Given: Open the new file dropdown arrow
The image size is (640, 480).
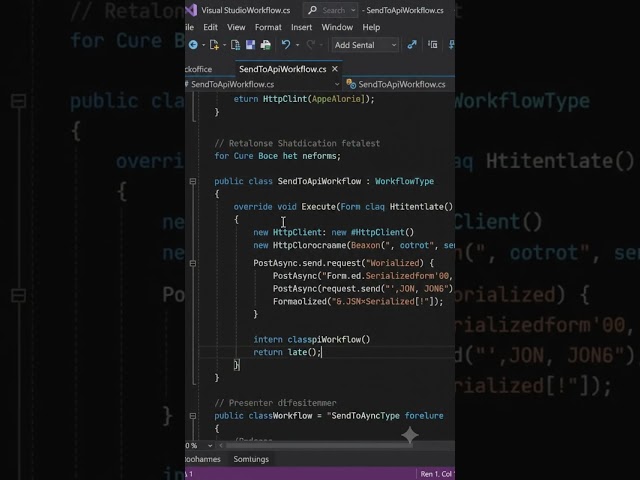Looking at the screenshot, I should [x=224, y=45].
